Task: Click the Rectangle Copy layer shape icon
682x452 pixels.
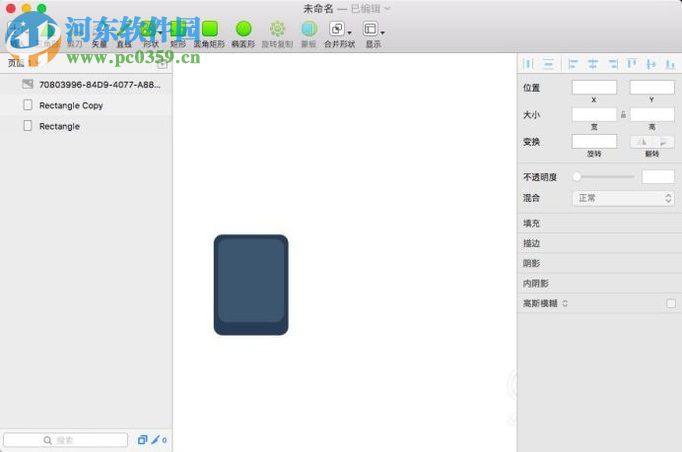Action: [27, 105]
